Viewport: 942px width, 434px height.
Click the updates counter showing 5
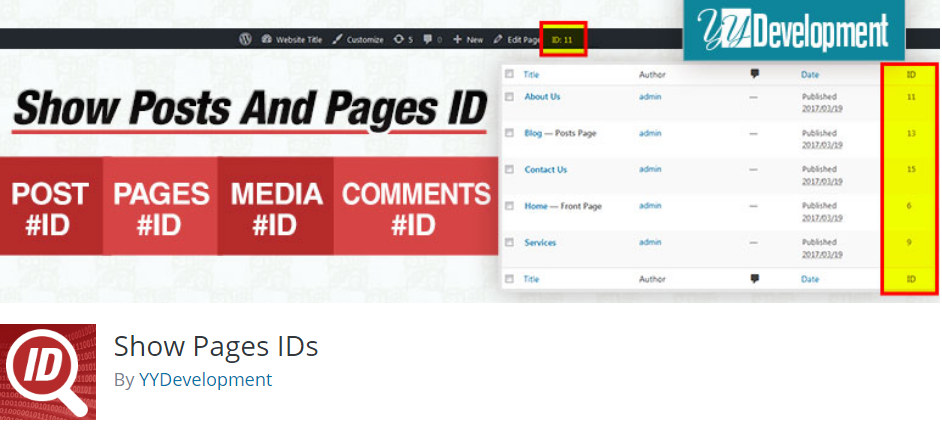pyautogui.click(x=403, y=40)
